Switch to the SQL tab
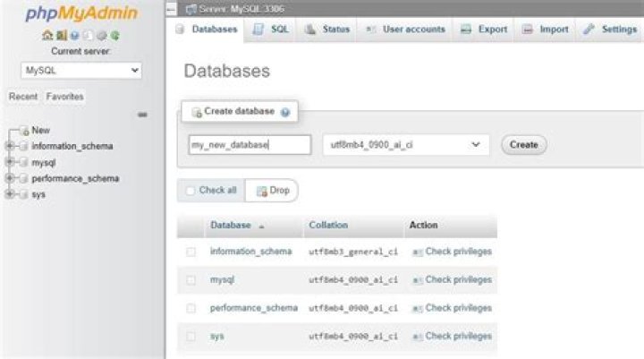Viewport: 644px width, 359px height. pyautogui.click(x=270, y=30)
